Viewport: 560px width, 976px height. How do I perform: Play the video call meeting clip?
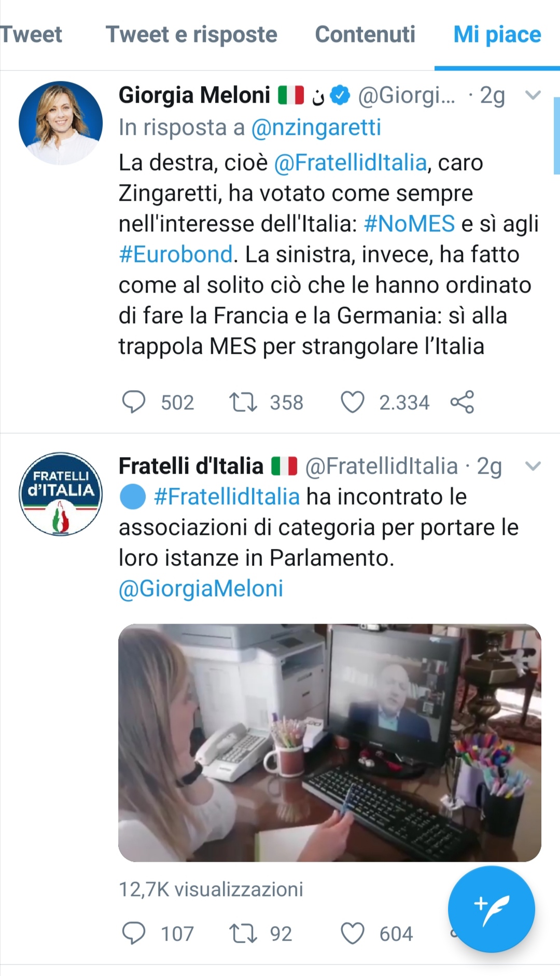point(330,743)
